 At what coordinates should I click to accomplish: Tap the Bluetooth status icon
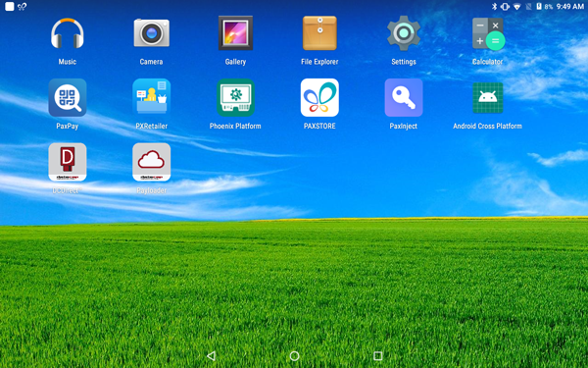(494, 7)
